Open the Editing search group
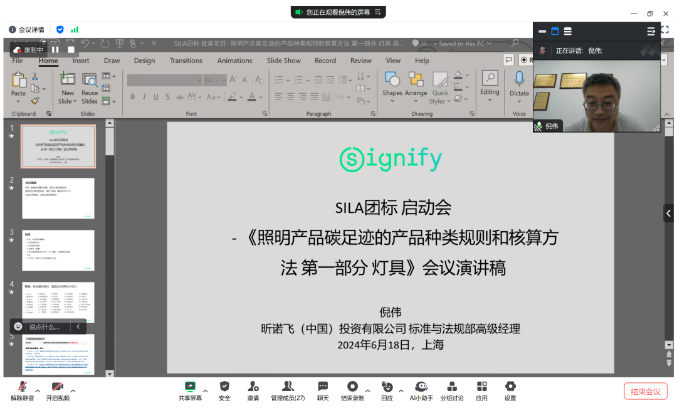This screenshot has width=683, height=410. tap(490, 86)
